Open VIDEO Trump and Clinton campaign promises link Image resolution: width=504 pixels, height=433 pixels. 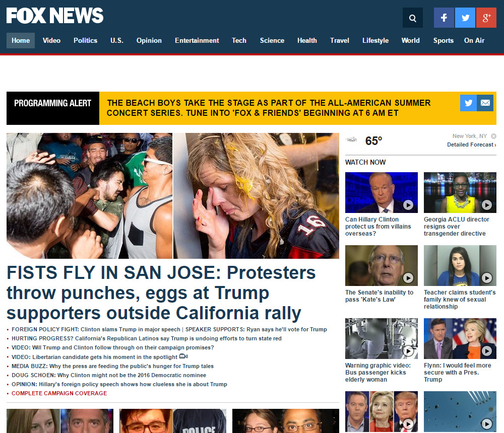[113, 347]
